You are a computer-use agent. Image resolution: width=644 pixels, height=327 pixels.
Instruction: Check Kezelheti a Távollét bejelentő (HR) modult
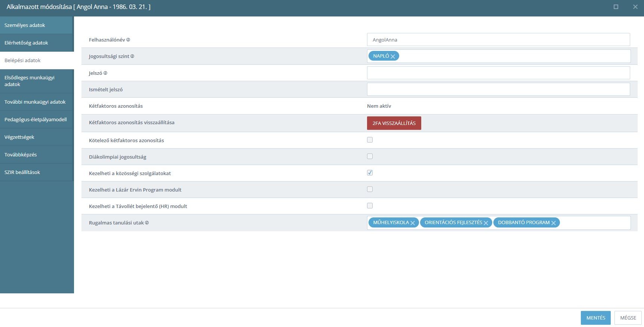[370, 206]
